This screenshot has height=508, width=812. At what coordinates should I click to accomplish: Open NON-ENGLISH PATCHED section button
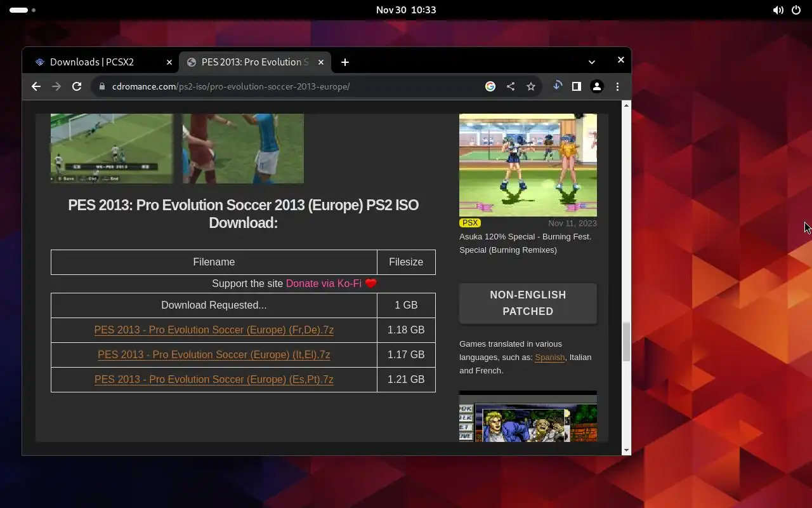coord(528,304)
